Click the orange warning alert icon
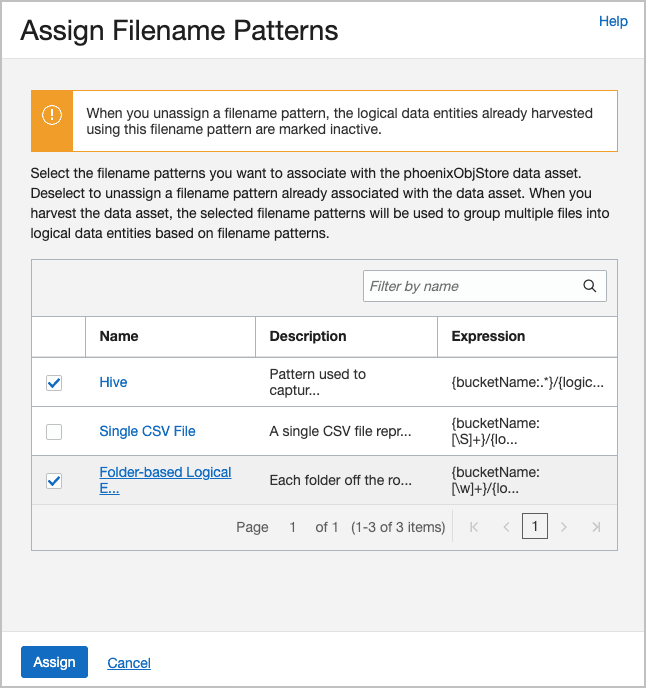The height and width of the screenshot is (688, 646). pyautogui.click(x=52, y=114)
